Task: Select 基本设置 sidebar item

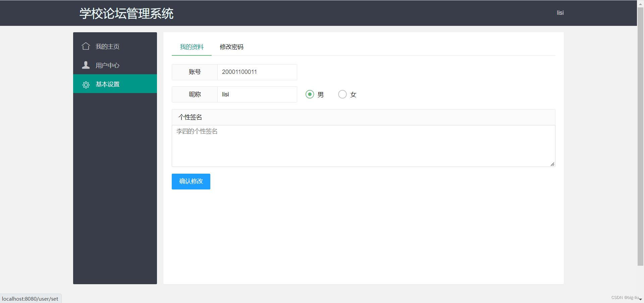Action: click(115, 84)
